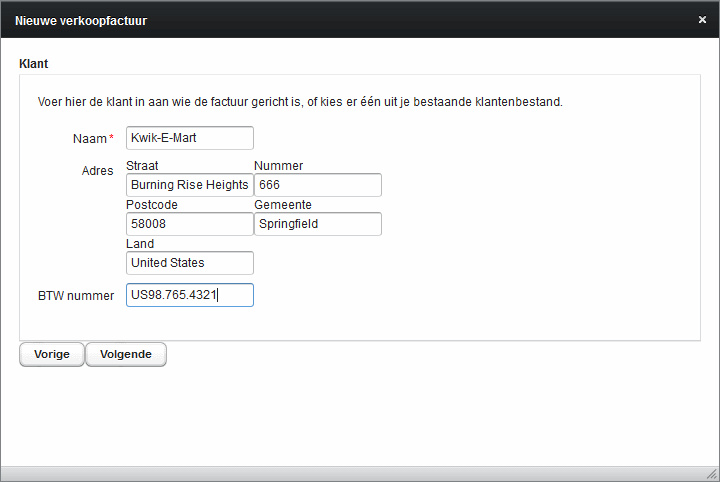Click the resize grip in dialog corner
The height and width of the screenshot is (482, 720).
click(x=712, y=474)
